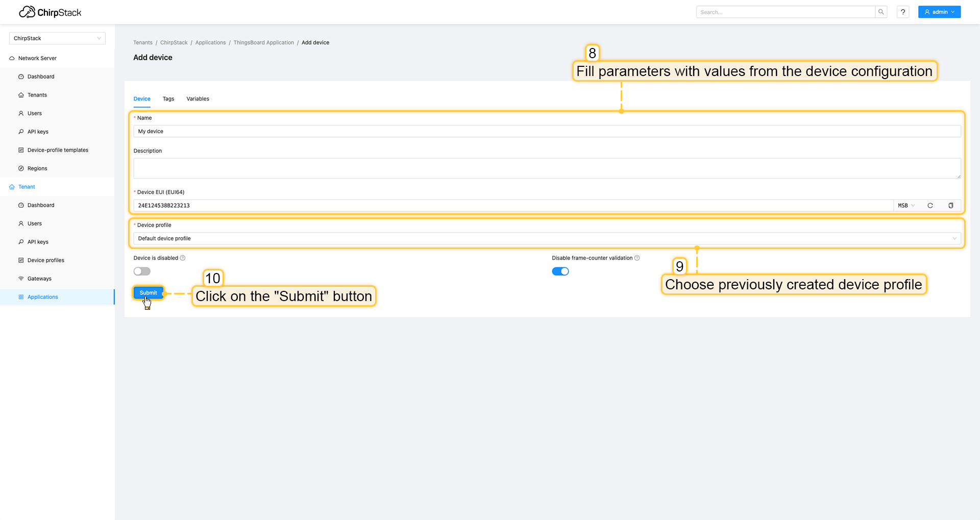
Task: Toggle the Device is disabled switch
Action: [142, 271]
